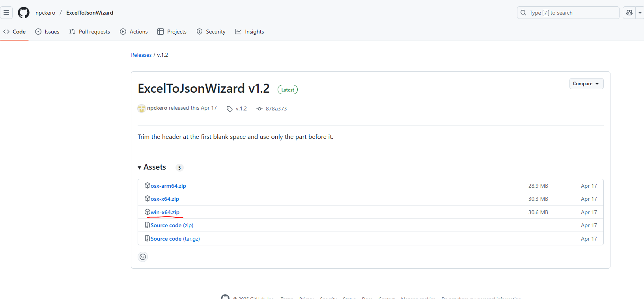The width and height of the screenshot is (644, 299).
Task: Add a reaction with smiley button
Action: tap(143, 257)
